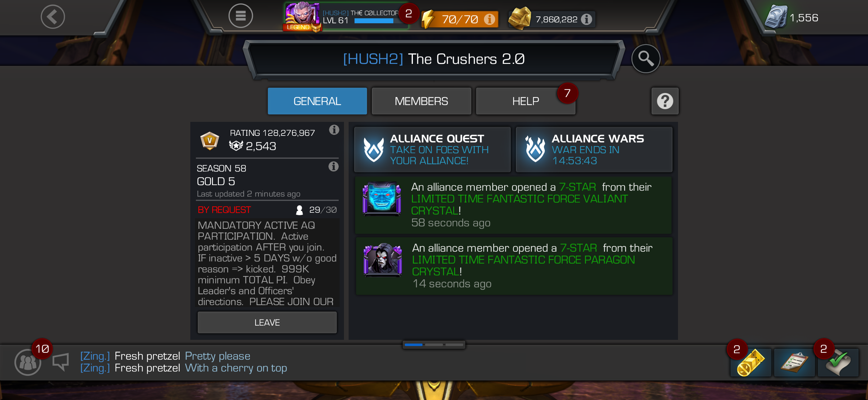Image resolution: width=868 pixels, height=400 pixels.
Task: Open the chat speech bubble
Action: pyautogui.click(x=61, y=362)
